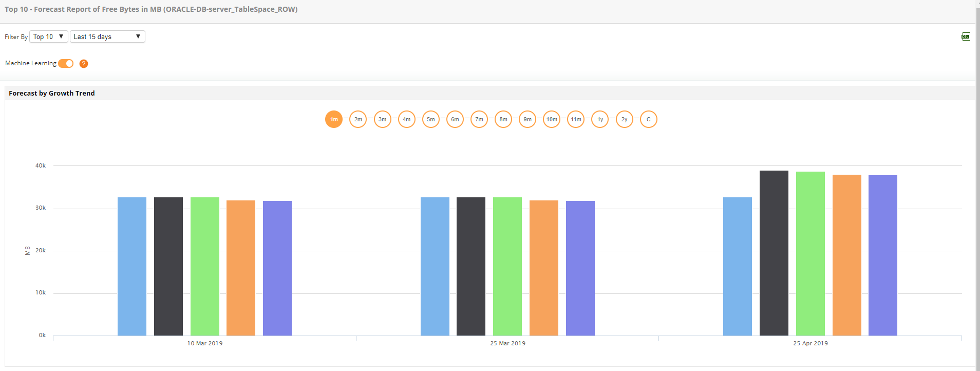Image resolution: width=980 pixels, height=371 pixels.
Task: Click the Machine Learning label
Action: (31, 63)
